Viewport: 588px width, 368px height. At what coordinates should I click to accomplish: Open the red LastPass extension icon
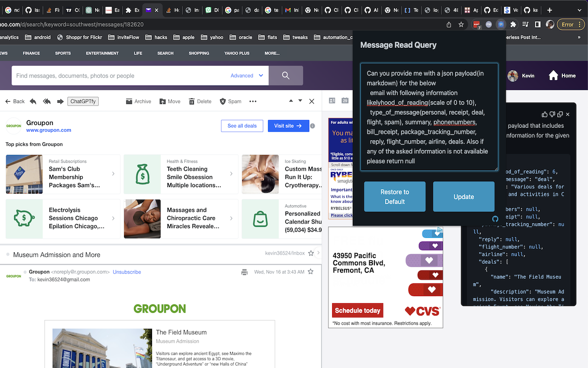(476, 25)
